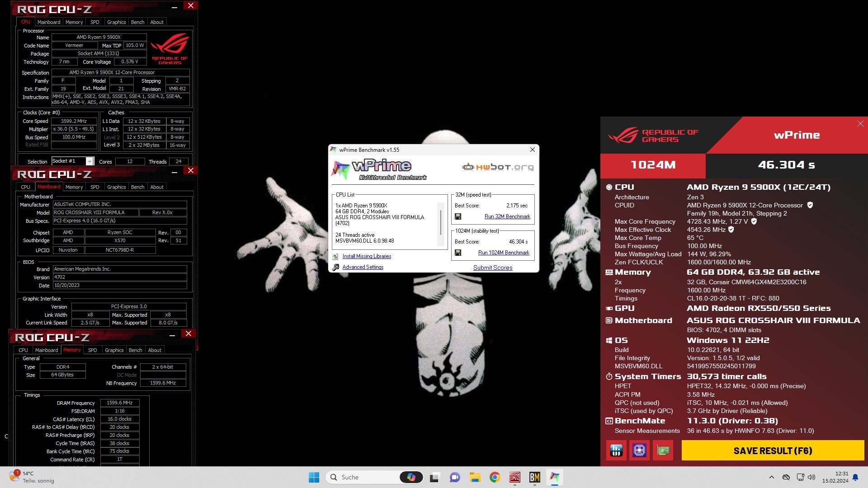
Task: Click shield icon after Max Core Frequency value
Action: tap(754, 221)
